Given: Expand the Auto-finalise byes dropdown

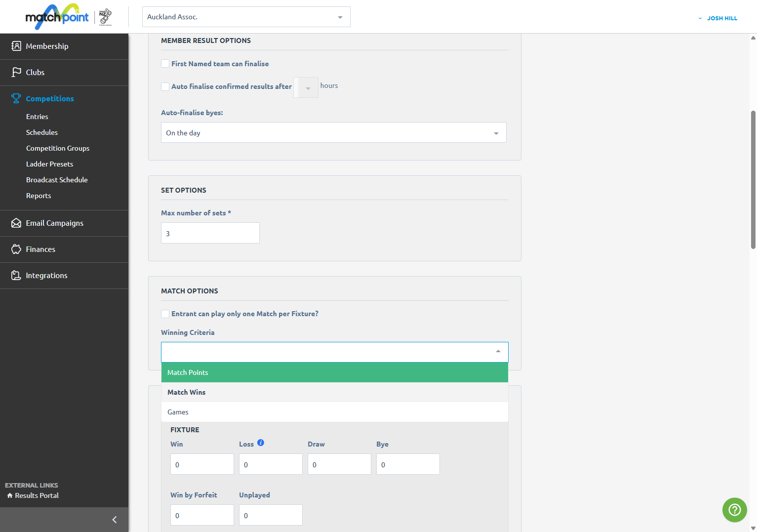Looking at the screenshot, I should pos(334,132).
